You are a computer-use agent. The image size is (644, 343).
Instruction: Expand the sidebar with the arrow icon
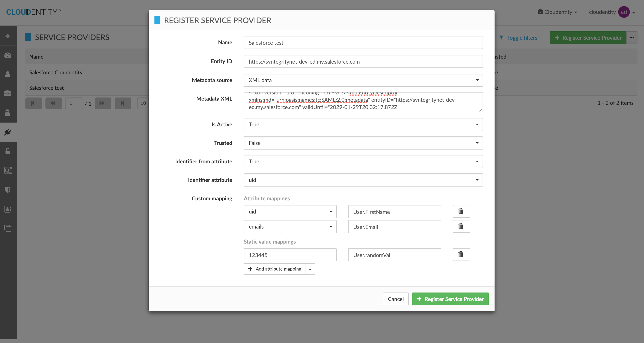(8, 36)
